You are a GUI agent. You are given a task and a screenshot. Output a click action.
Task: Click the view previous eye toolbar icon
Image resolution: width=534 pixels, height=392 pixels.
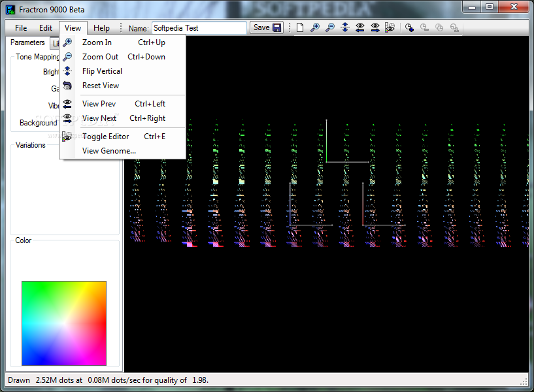click(x=360, y=27)
